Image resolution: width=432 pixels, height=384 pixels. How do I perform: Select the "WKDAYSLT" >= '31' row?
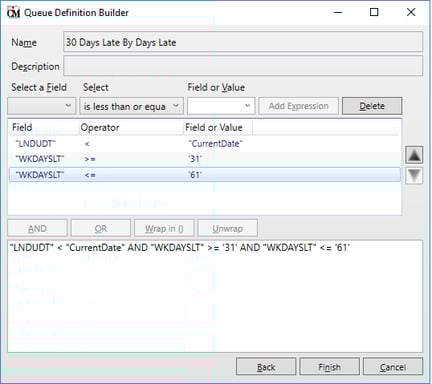[205, 159]
